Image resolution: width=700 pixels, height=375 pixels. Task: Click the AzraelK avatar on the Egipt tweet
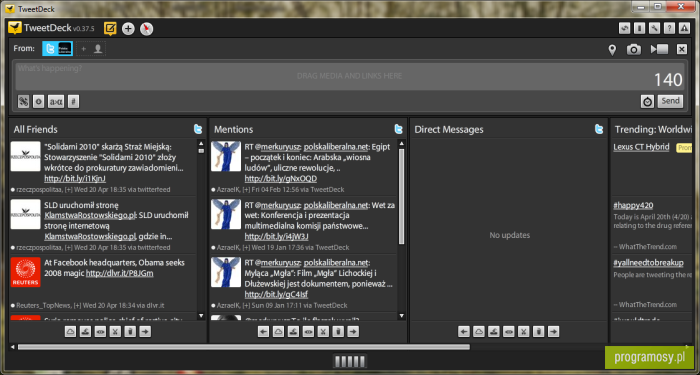[226, 156]
